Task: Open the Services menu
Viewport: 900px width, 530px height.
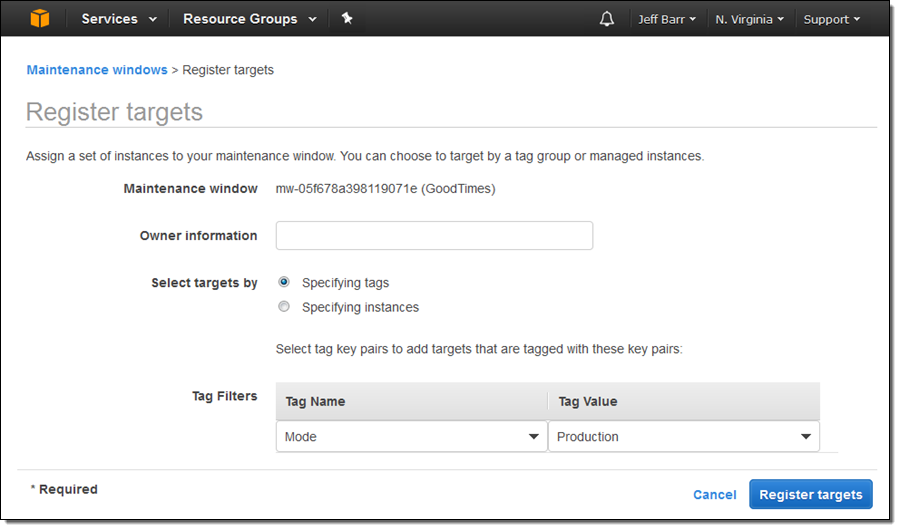Action: (119, 19)
